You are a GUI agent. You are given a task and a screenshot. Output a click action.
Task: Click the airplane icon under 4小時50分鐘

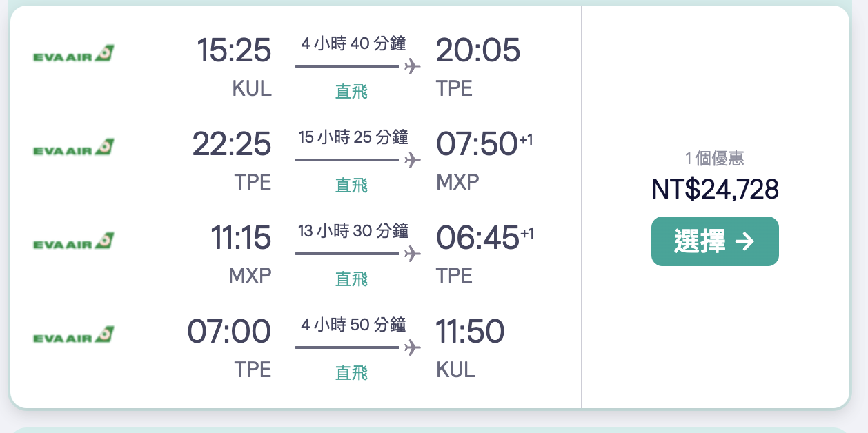pos(412,348)
